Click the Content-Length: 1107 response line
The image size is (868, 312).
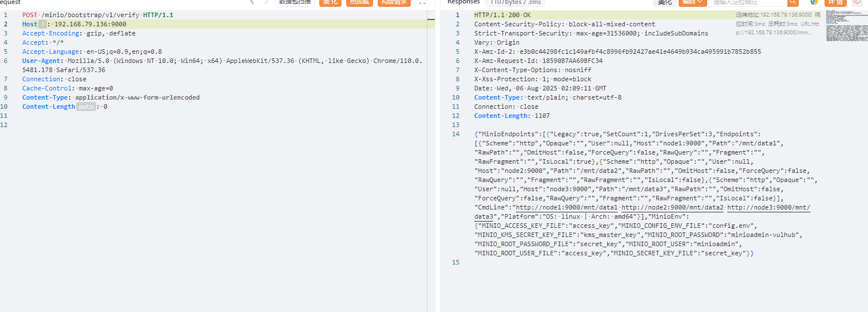pos(512,116)
